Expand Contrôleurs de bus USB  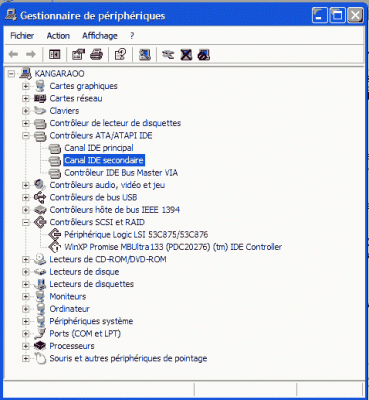pyautogui.click(x=26, y=198)
